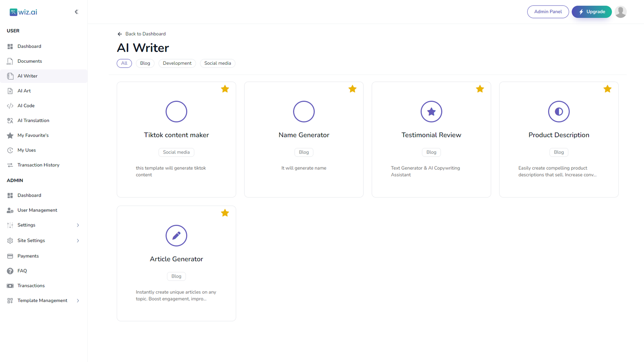Screen dimensions: 644x362
Task: Go Back to Dashboard
Action: (141, 34)
